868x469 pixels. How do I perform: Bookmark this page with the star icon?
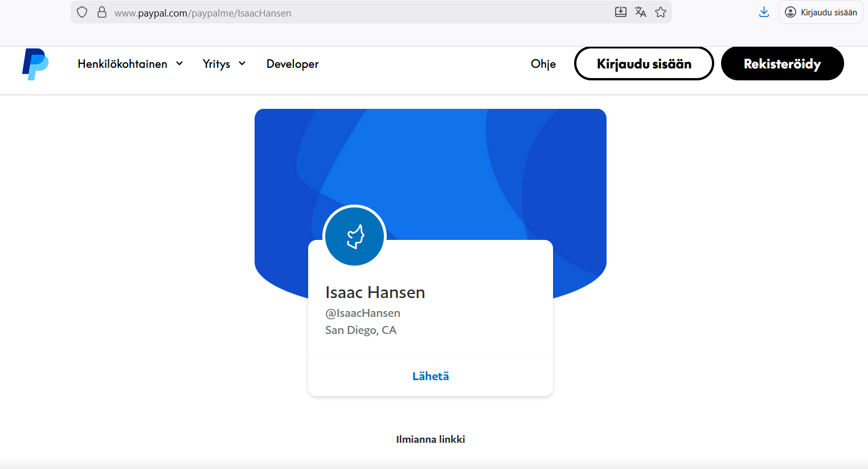tap(661, 12)
